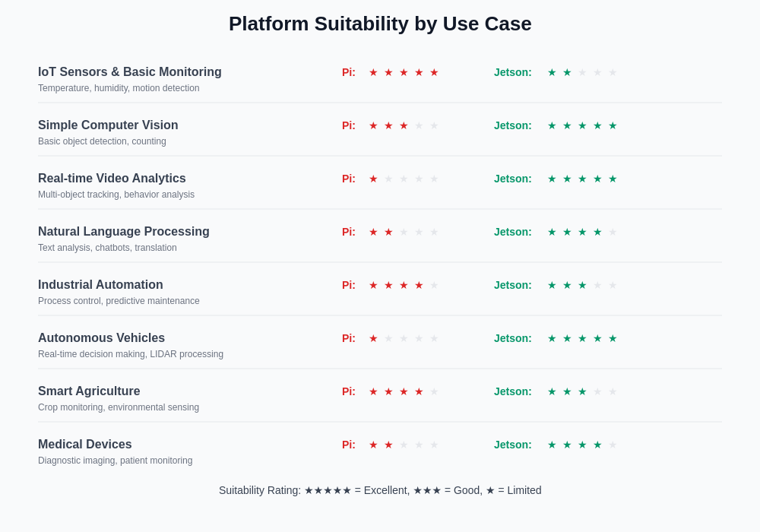Click the fourth Pi star for Industrial Automation
This screenshot has width=760, height=532.
pyautogui.click(x=419, y=285)
